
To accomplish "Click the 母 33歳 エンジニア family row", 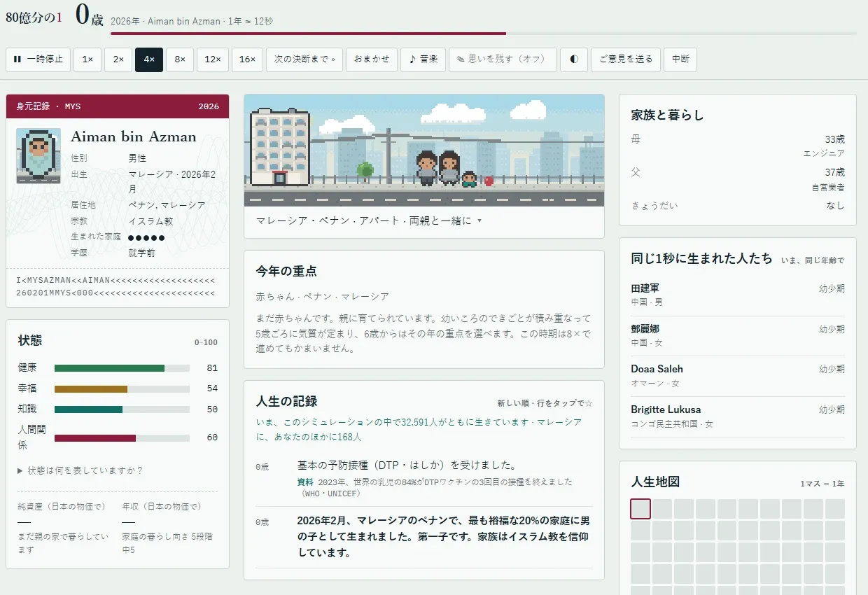I will click(x=738, y=146).
